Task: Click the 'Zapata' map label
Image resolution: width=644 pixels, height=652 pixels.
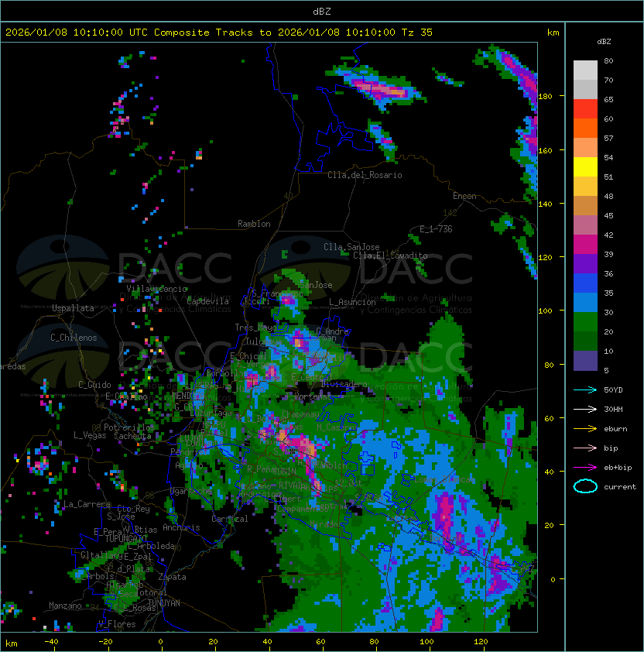Action: [x=172, y=577]
